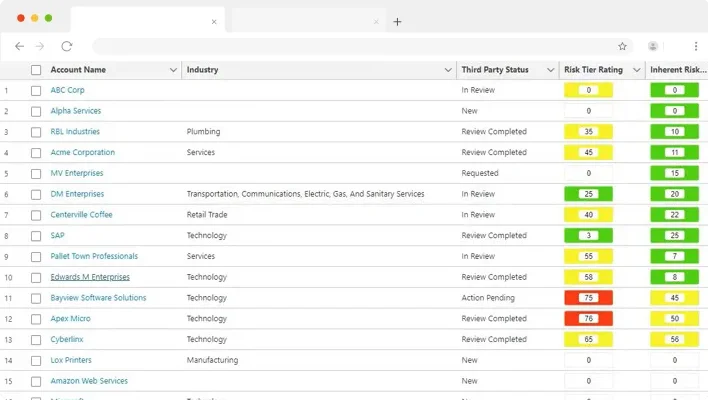
Task: Open the browser three-dot menu
Action: tap(696, 46)
